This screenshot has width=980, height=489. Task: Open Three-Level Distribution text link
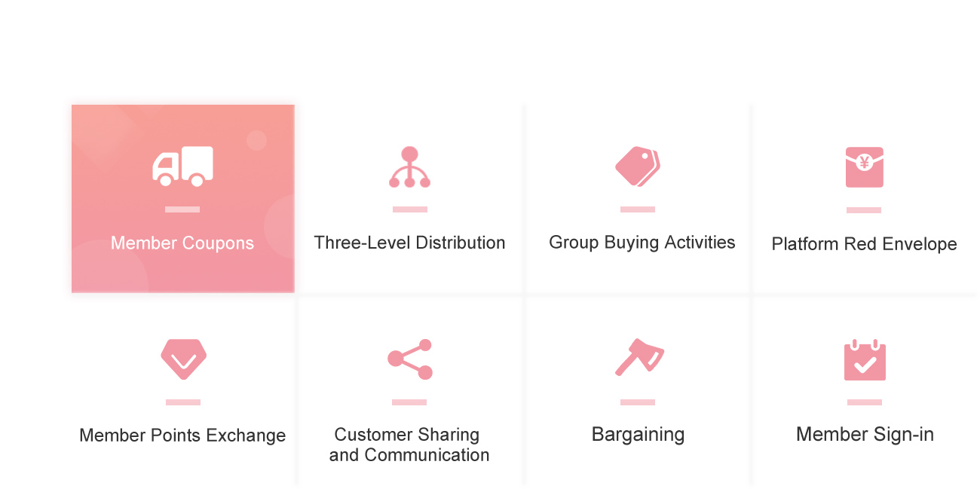coord(409,243)
